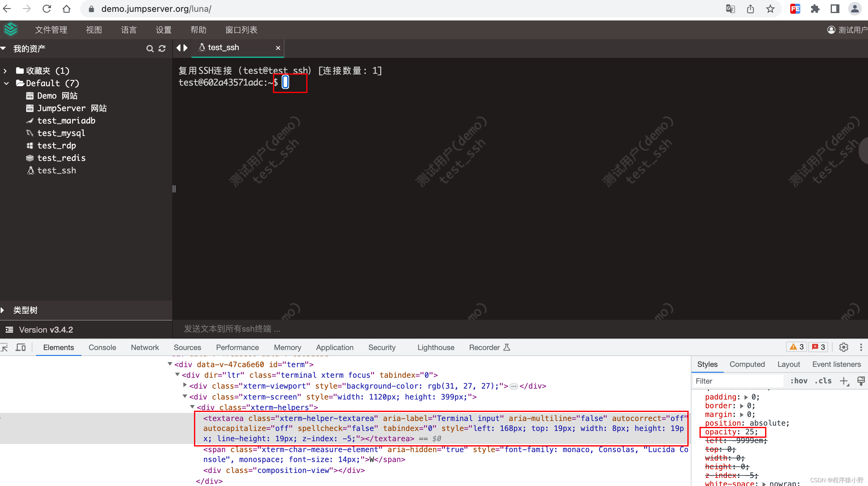This screenshot has width=868, height=486.
Task: Toggle the device toolbar icon
Action: 21,347
